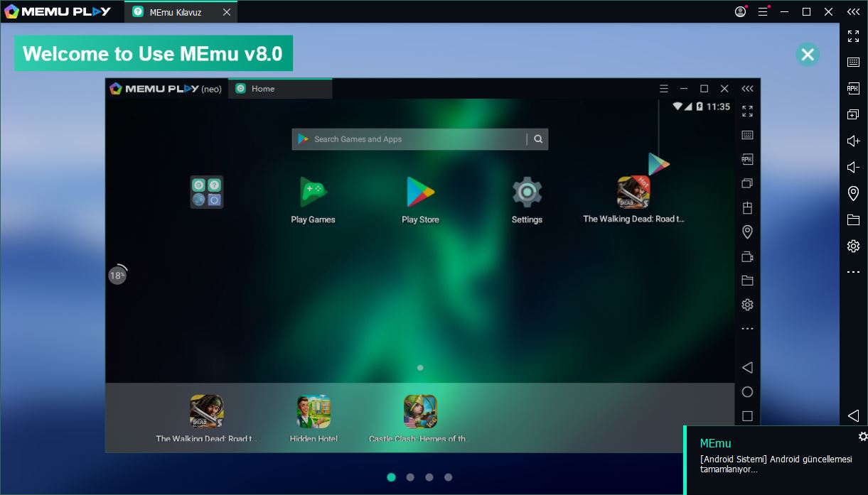The width and height of the screenshot is (868, 495).
Task: Tap recent apps square in preview sidebar
Action: pyautogui.click(x=747, y=416)
